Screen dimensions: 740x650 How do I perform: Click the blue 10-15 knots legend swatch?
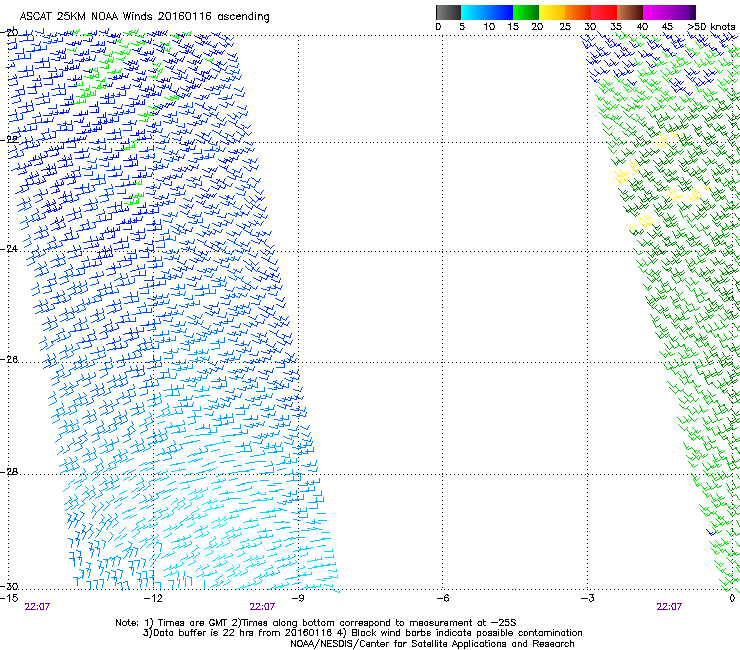(x=500, y=12)
